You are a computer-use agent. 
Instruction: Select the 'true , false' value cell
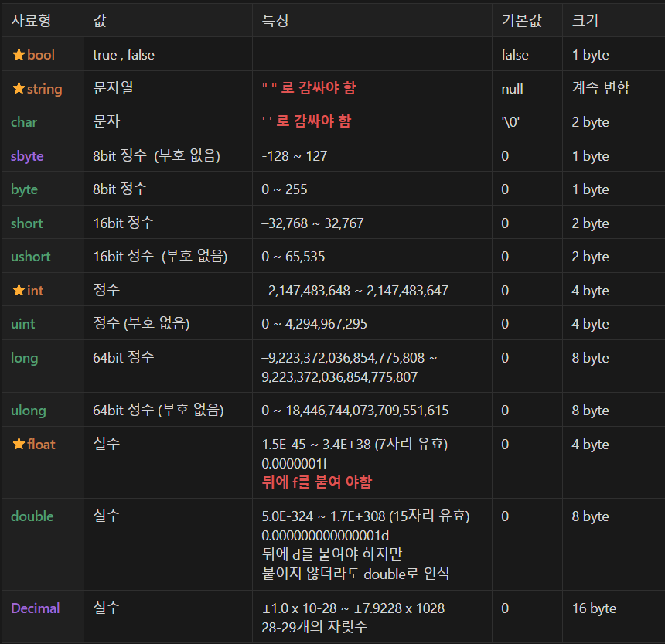[124, 55]
